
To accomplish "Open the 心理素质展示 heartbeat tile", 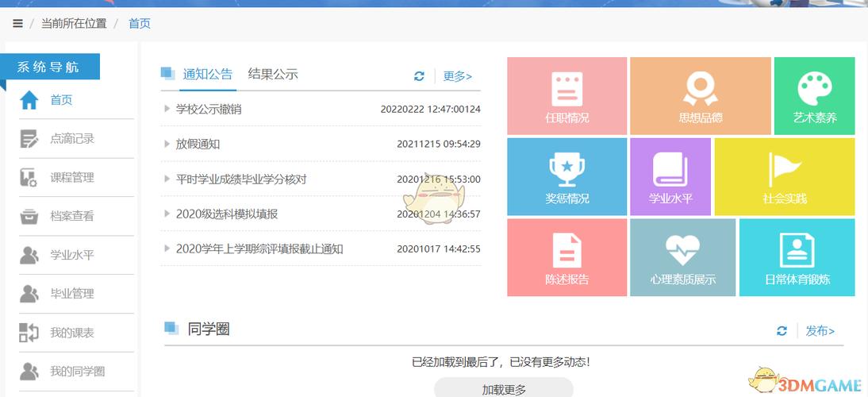I will [x=682, y=257].
